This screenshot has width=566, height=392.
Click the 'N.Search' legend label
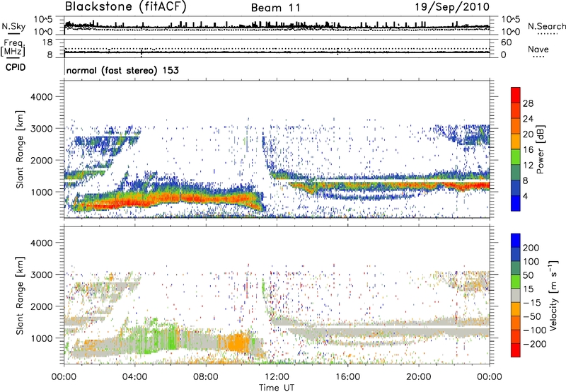[546, 26]
